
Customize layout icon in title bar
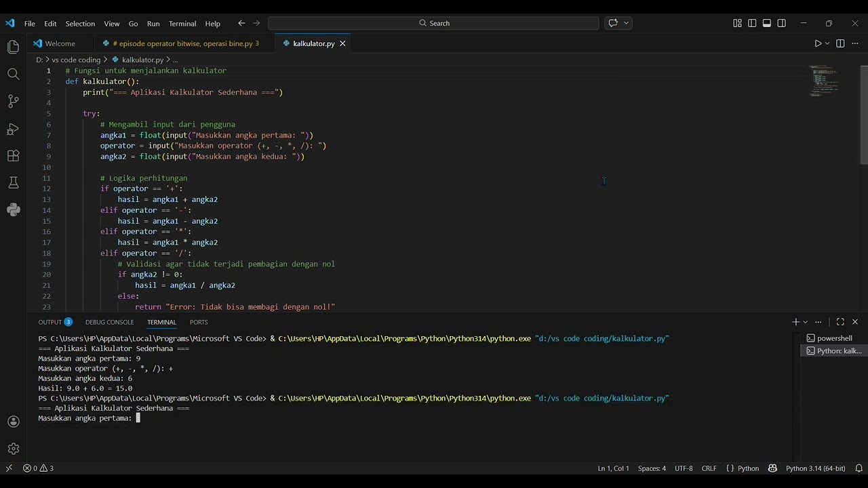tap(737, 23)
